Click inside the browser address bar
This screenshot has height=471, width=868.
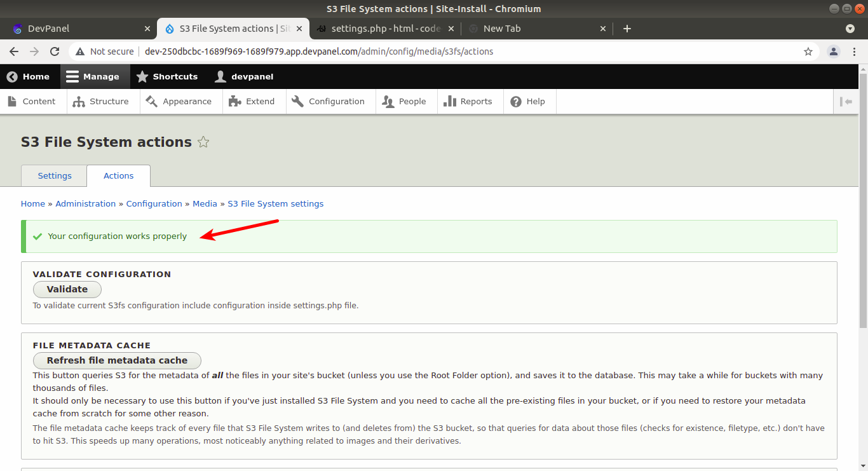tap(381, 51)
